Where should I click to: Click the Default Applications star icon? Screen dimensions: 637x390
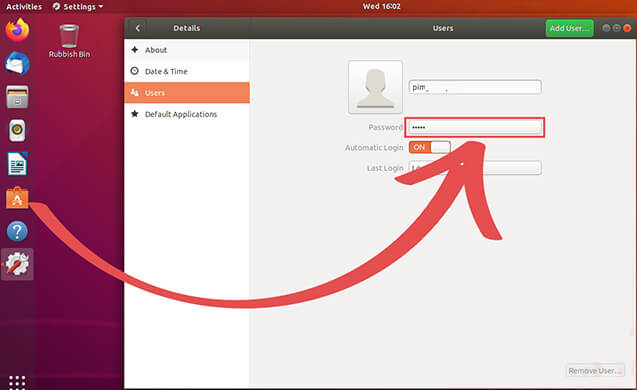point(134,114)
